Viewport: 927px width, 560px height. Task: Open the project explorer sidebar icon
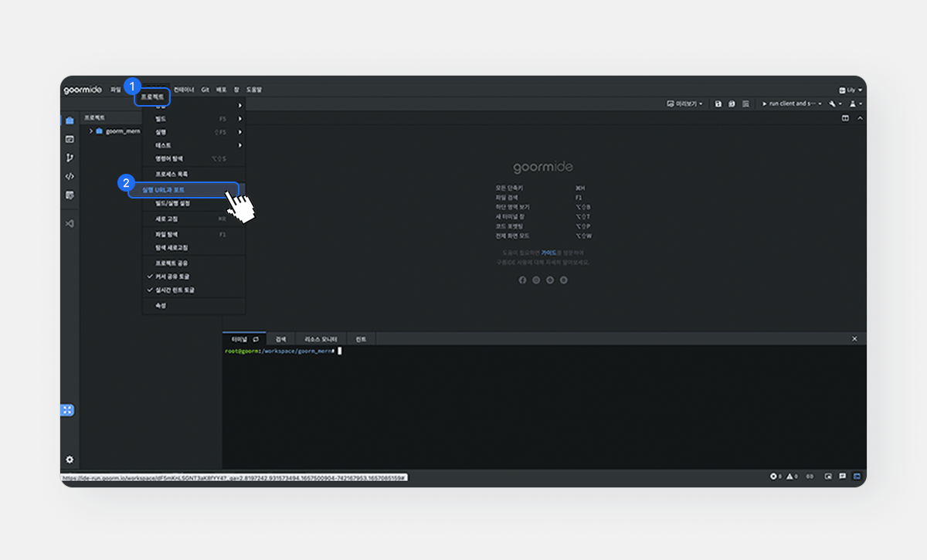(70, 120)
